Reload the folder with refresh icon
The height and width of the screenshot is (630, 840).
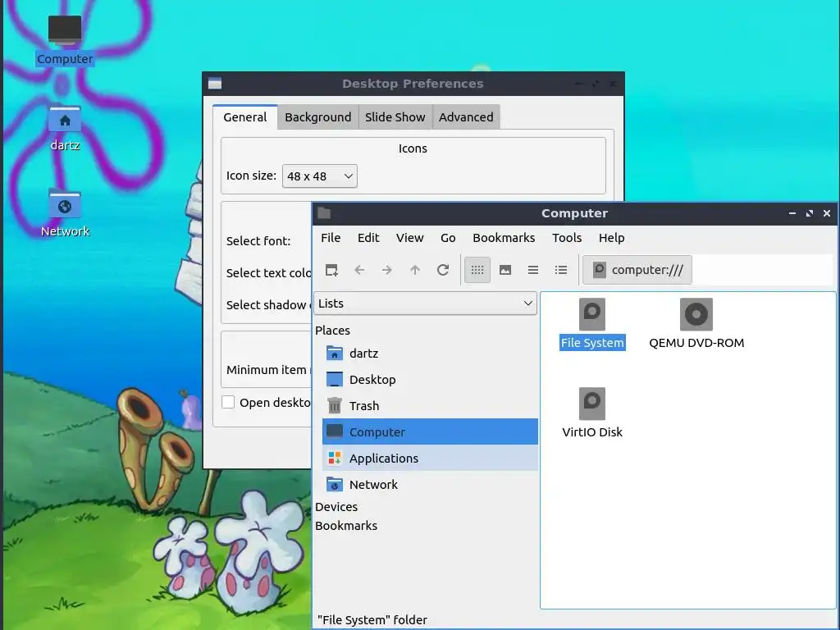pyautogui.click(x=442, y=270)
